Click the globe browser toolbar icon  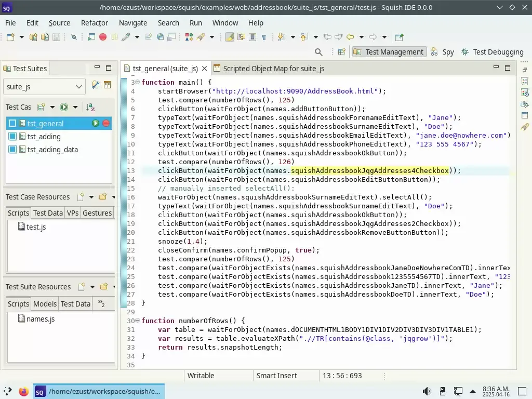pyautogui.click(x=160, y=37)
